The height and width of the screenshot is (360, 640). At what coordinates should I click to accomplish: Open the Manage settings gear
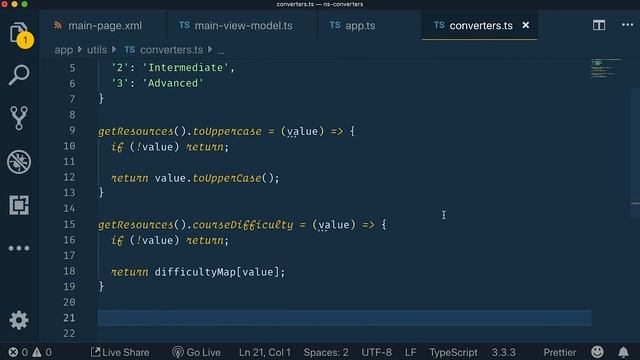coord(19,320)
